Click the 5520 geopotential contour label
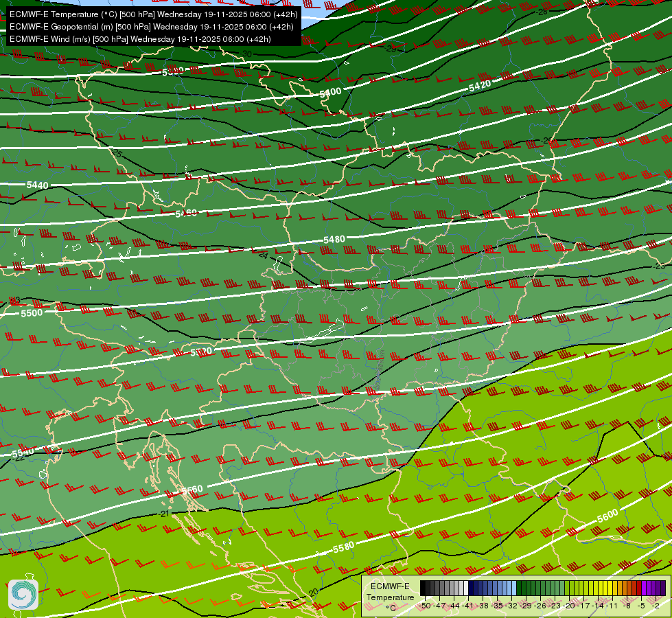Image resolution: width=672 pixels, height=618 pixels. click(x=201, y=352)
